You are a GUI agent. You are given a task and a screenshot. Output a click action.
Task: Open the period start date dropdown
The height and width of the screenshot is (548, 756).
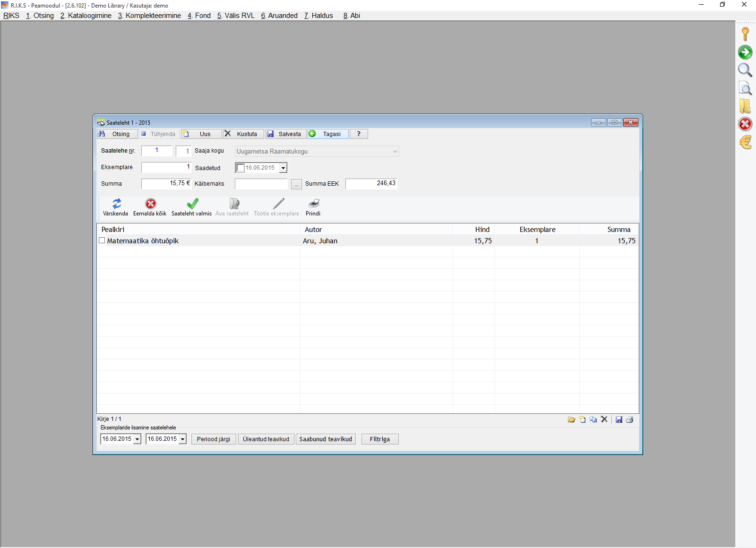137,439
